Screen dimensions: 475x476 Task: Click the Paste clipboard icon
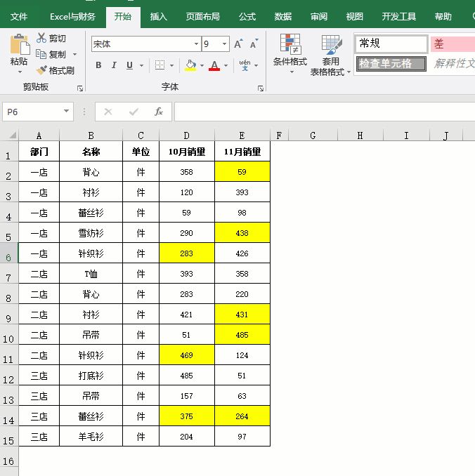tap(20, 44)
